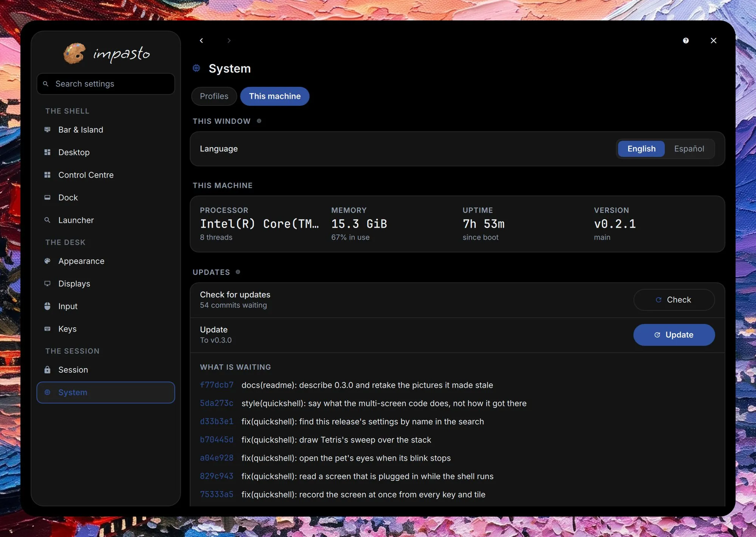Click the info dot next to UPDATES
The width and height of the screenshot is (756, 537).
click(x=238, y=272)
